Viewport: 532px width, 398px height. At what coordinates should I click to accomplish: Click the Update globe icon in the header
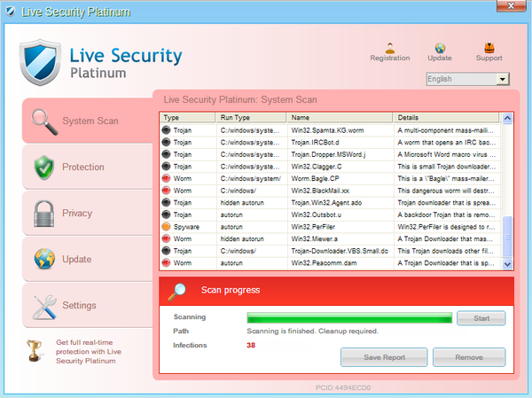[440, 48]
